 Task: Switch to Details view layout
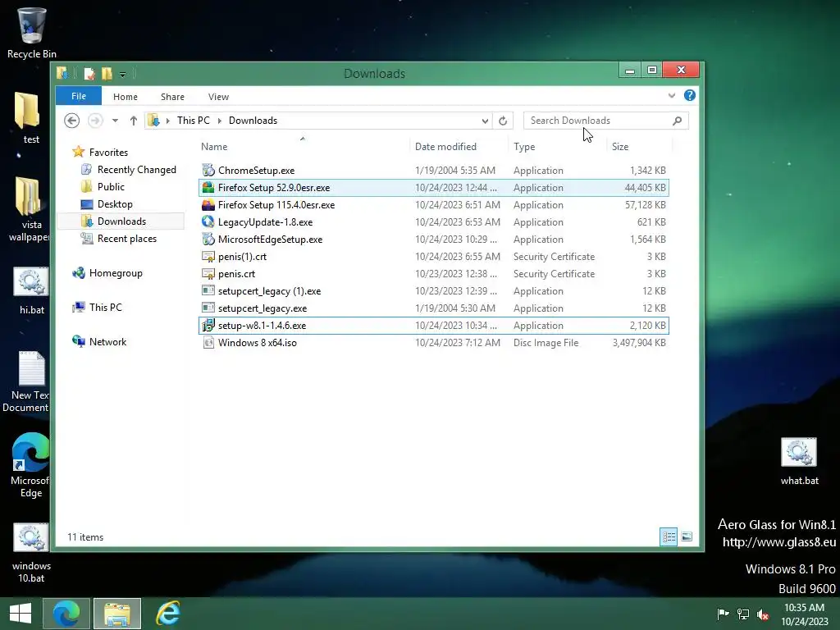tap(669, 536)
